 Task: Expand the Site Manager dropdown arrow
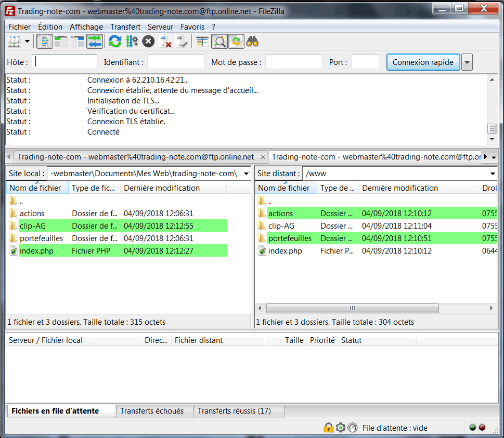[x=28, y=42]
